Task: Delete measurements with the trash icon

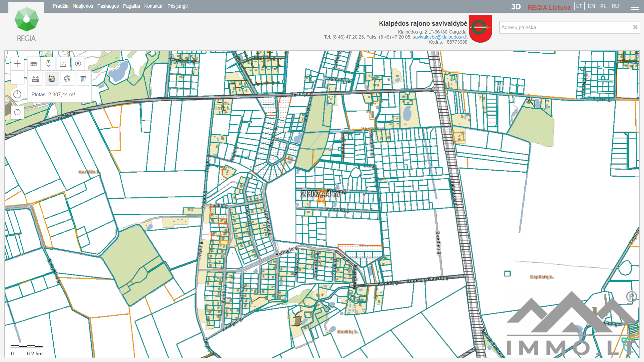Action: [83, 79]
